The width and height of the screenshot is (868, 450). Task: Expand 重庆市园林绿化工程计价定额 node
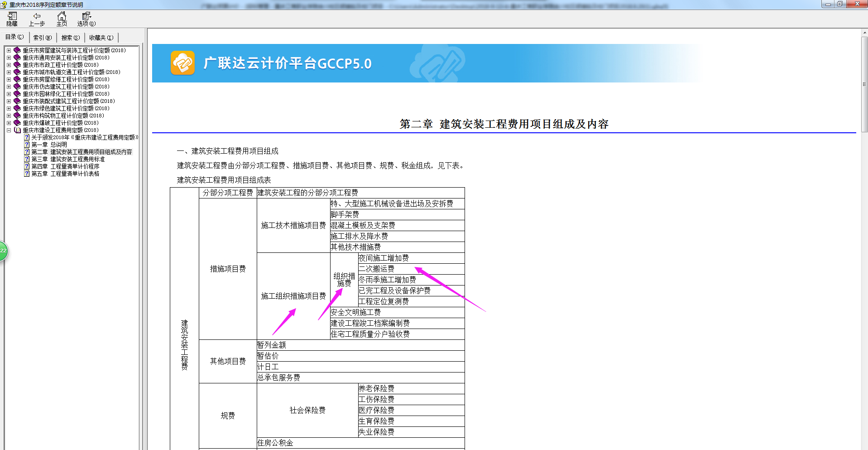9,94
